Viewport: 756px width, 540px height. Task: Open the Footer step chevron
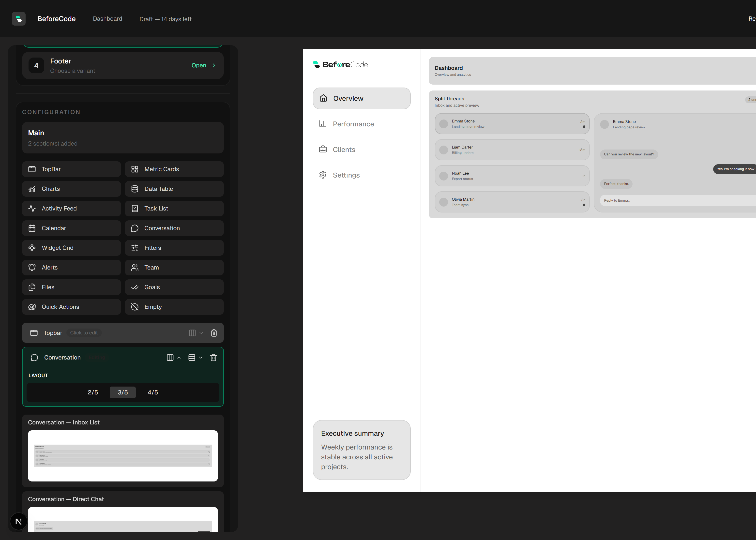coord(214,65)
